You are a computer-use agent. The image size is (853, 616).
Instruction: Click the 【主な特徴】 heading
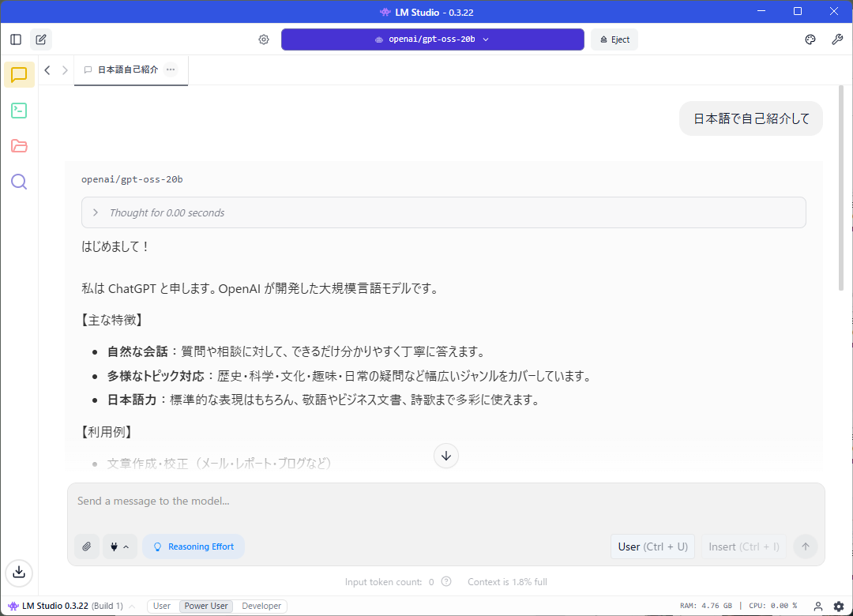pos(112,320)
